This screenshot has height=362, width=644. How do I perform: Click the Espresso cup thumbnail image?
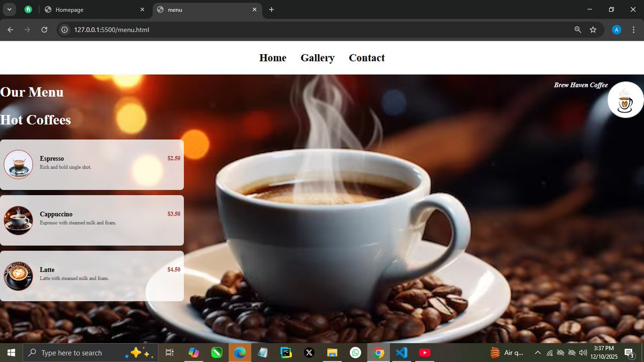[18, 165]
